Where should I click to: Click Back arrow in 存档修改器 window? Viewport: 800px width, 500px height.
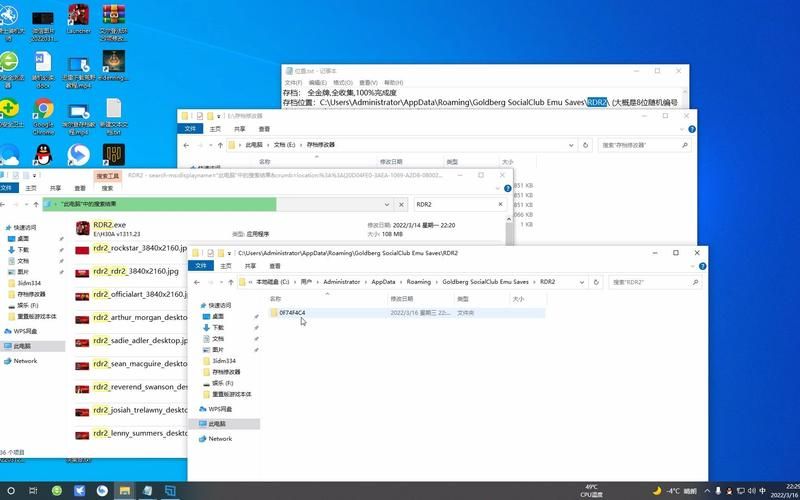point(186,145)
